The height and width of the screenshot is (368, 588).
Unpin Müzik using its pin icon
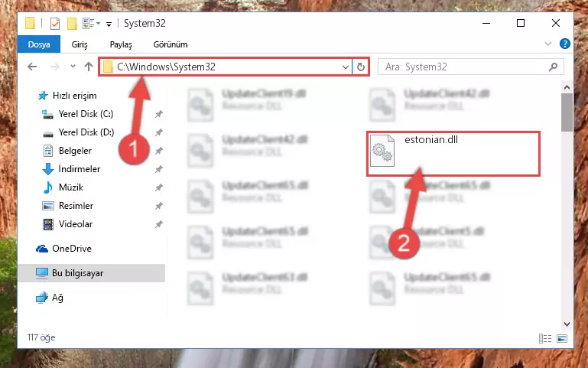click(159, 187)
